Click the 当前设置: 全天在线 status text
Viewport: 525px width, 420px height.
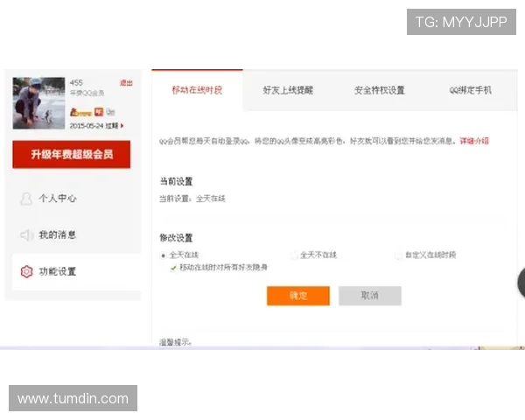click(x=192, y=199)
